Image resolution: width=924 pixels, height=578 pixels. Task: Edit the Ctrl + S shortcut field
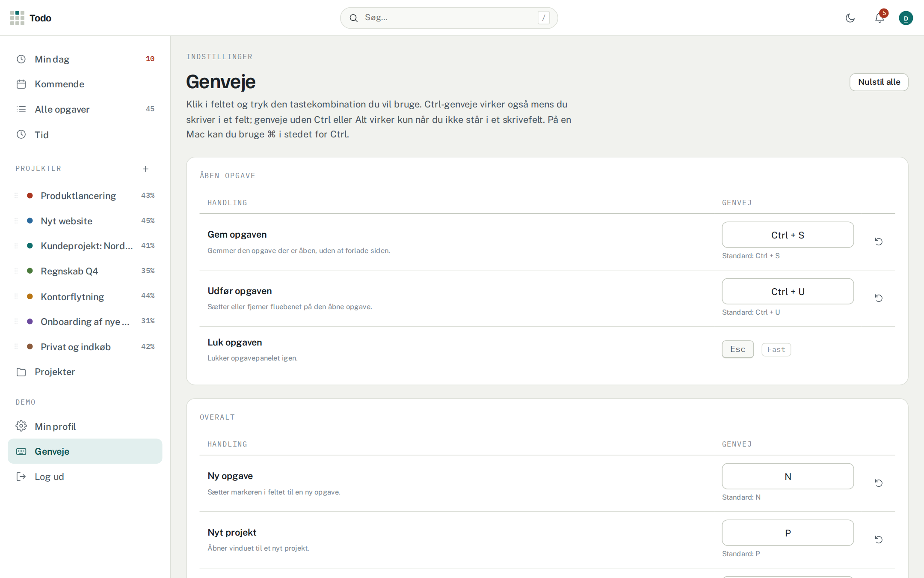[x=788, y=235]
